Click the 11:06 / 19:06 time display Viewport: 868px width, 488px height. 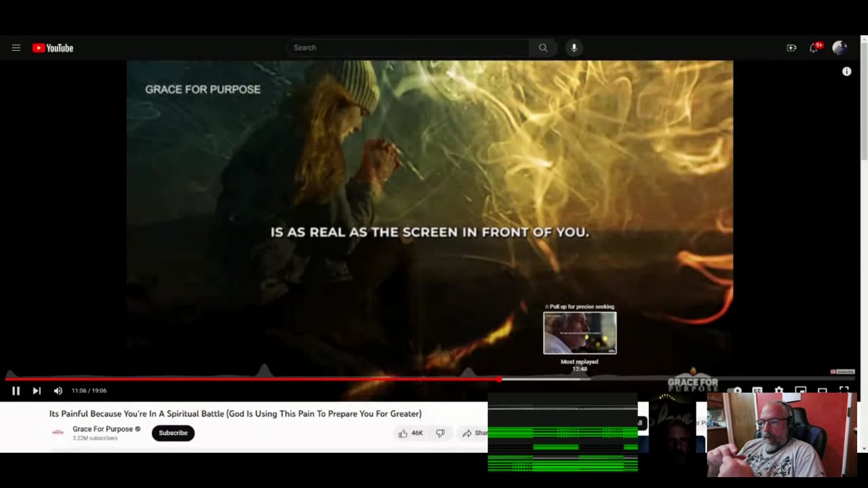click(89, 390)
